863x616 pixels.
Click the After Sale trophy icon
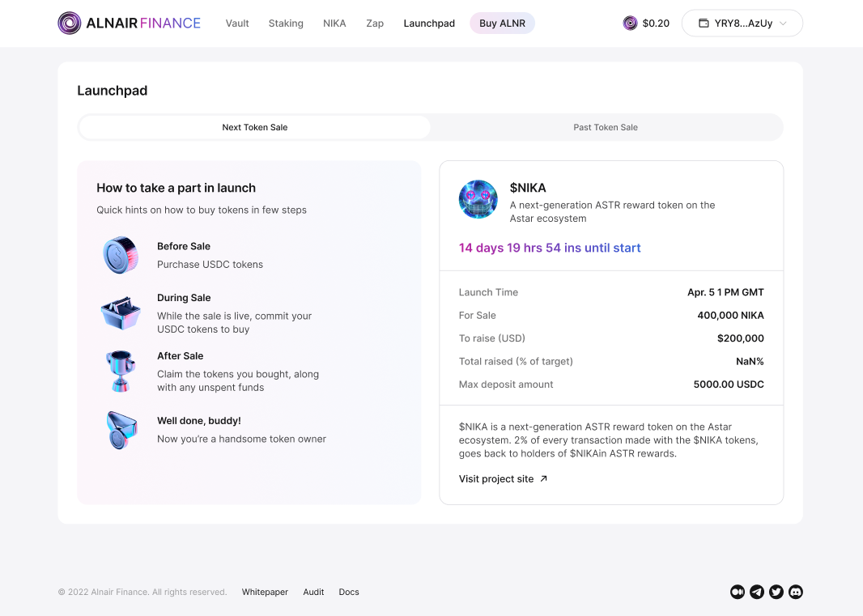coord(121,371)
